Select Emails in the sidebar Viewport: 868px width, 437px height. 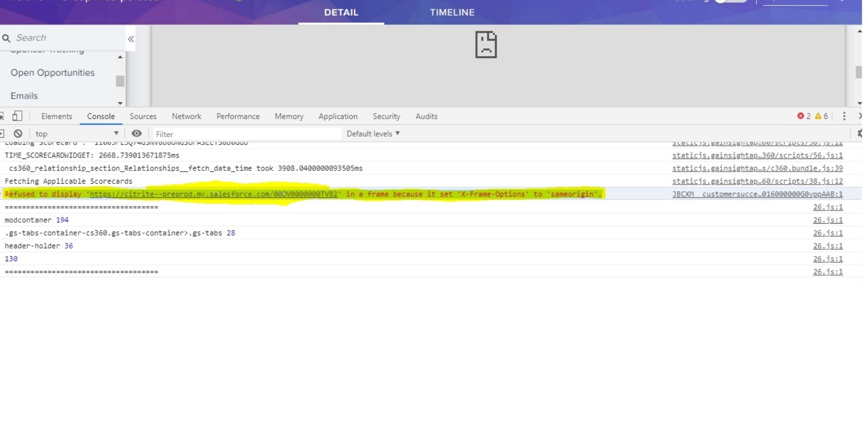pyautogui.click(x=24, y=96)
